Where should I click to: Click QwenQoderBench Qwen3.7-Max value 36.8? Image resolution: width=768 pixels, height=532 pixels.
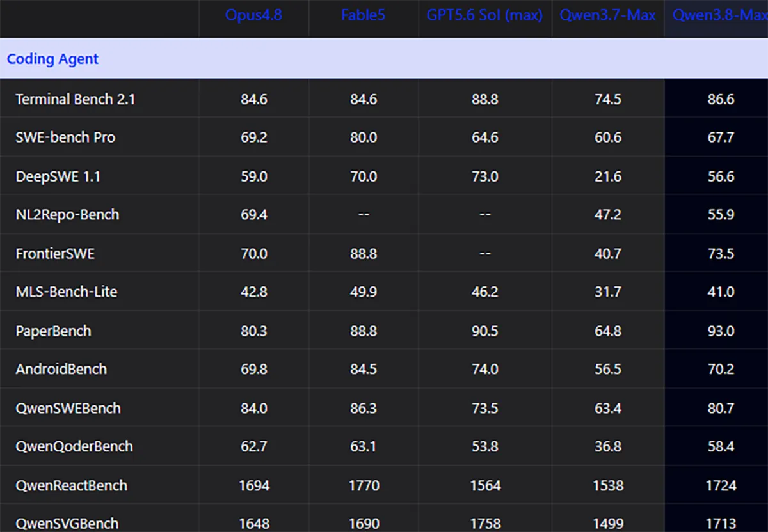tap(608, 446)
